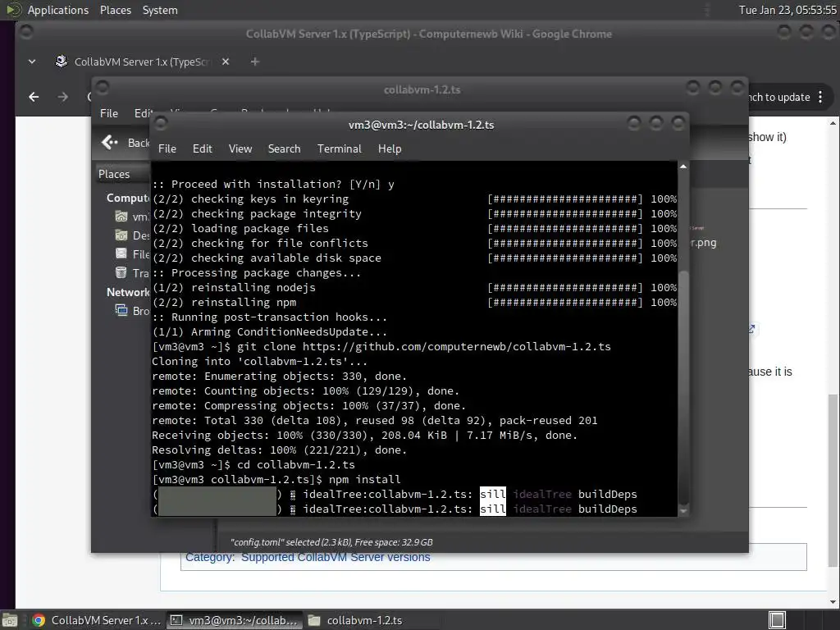Click the Chrome back arrow button
The image size is (840, 630).
pyautogui.click(x=34, y=97)
